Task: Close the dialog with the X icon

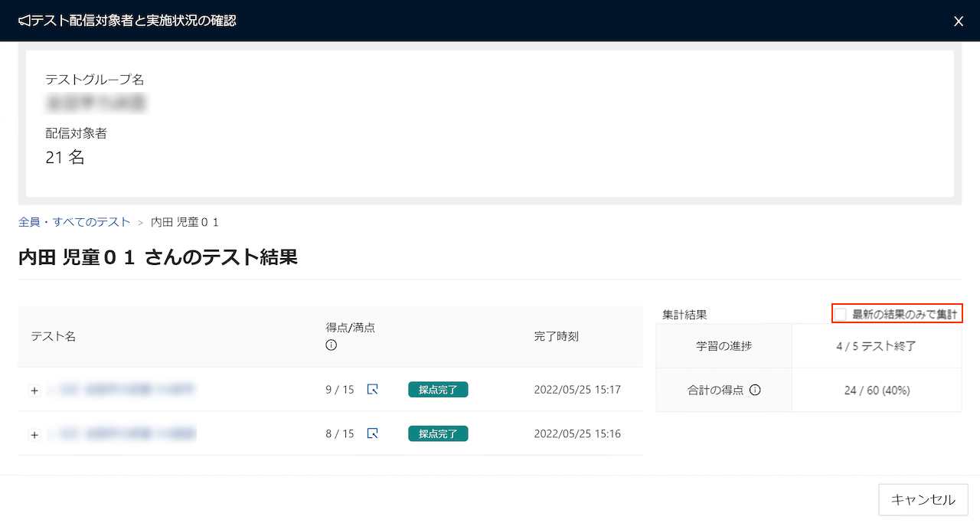Action: (959, 21)
